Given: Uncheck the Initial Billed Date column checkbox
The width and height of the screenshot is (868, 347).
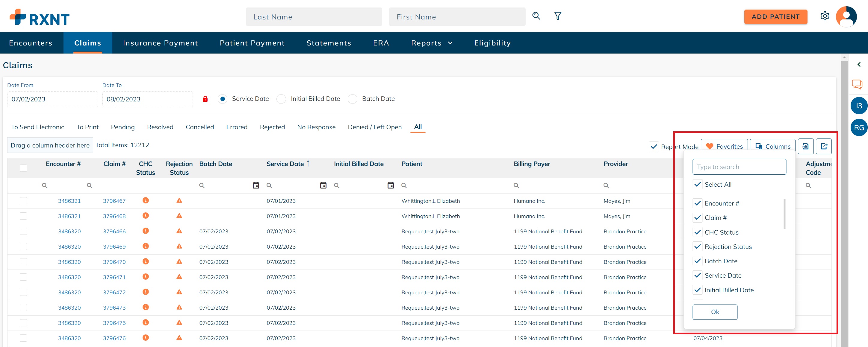Looking at the screenshot, I should pos(697,290).
